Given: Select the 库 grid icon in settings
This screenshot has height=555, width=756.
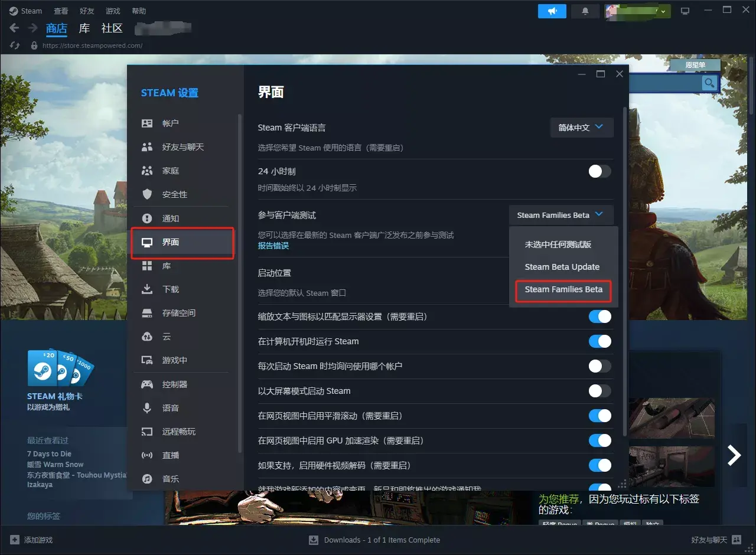Looking at the screenshot, I should click(x=147, y=266).
